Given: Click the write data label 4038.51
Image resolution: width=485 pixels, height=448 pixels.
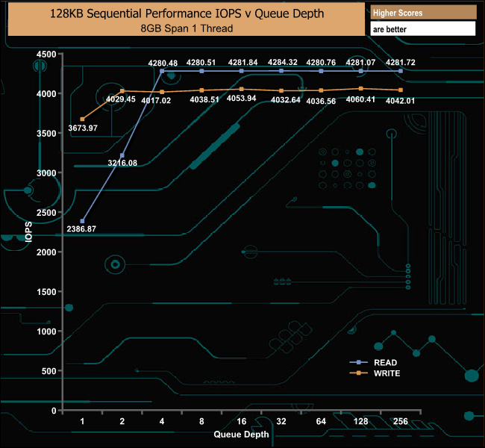Looking at the screenshot, I should click(204, 100).
